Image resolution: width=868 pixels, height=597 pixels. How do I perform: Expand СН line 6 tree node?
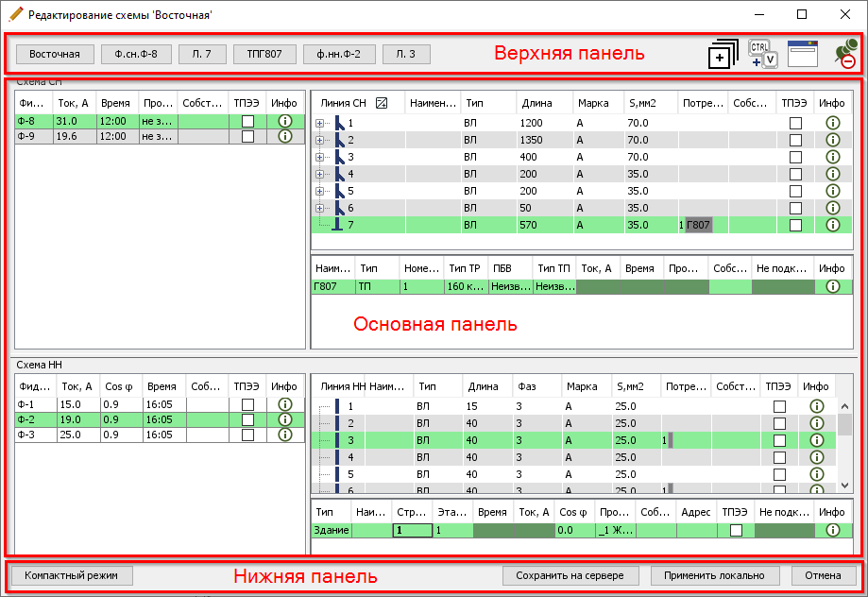(320, 208)
